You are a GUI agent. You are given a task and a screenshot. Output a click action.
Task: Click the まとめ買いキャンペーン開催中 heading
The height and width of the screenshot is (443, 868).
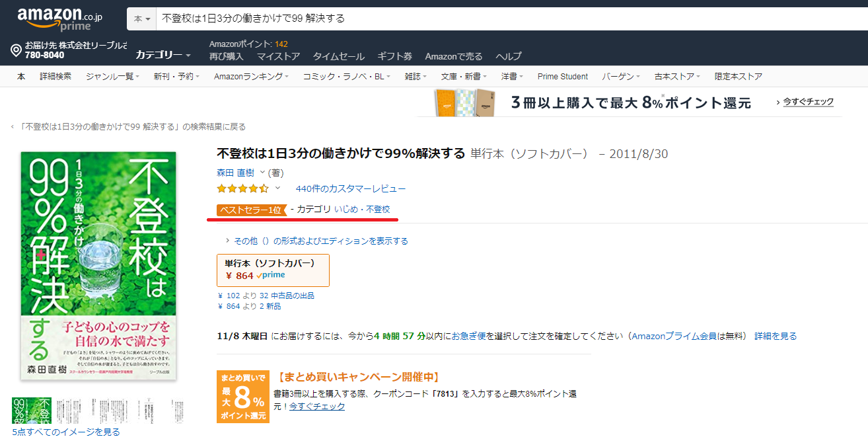[x=359, y=378]
